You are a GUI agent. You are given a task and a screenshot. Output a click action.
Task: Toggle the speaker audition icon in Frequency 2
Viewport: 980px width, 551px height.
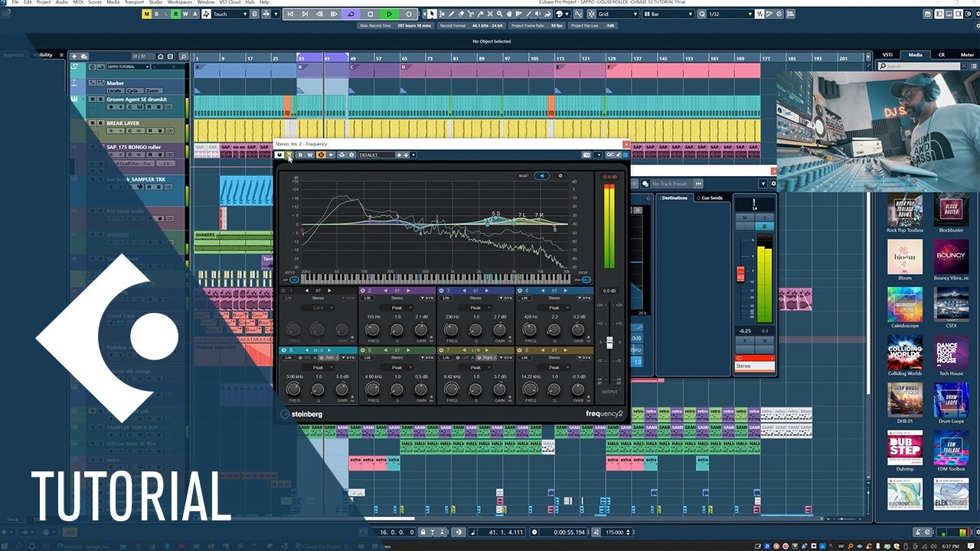542,176
